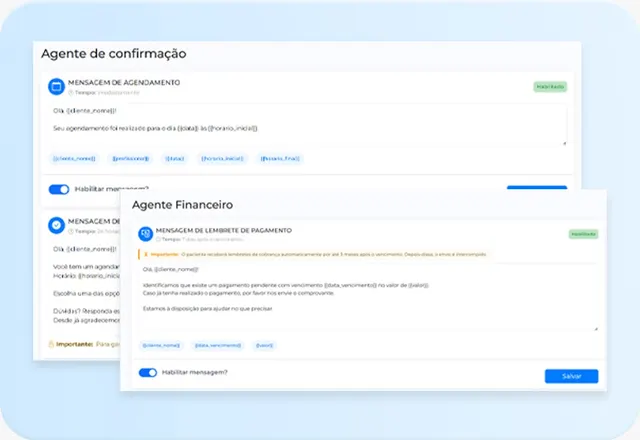Viewport: 640px width, 440px height.
Task: Toggle Habilitar mensagem switch in Agente de confirmação
Action: point(59,189)
